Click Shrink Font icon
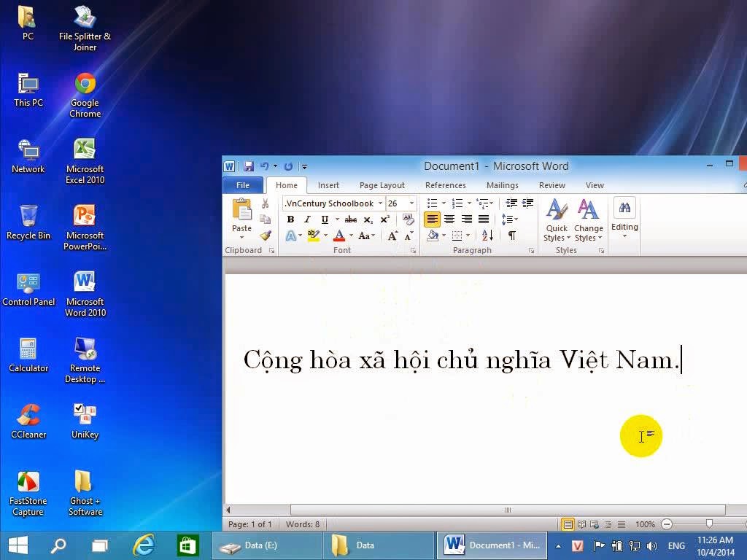The height and width of the screenshot is (560, 747). tap(409, 236)
